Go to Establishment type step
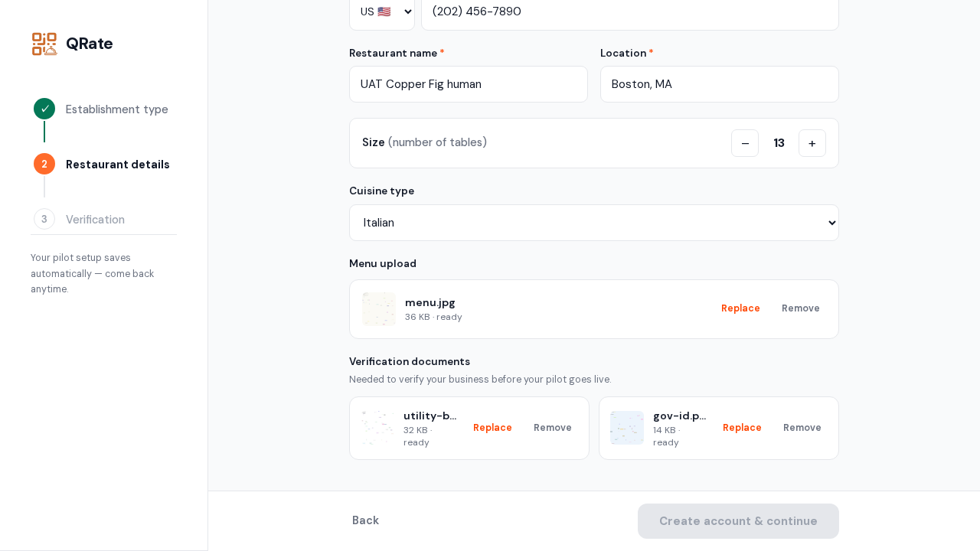 117,109
